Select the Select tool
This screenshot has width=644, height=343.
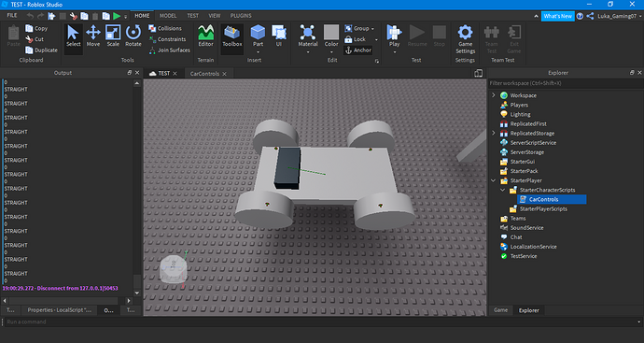tap(74, 36)
